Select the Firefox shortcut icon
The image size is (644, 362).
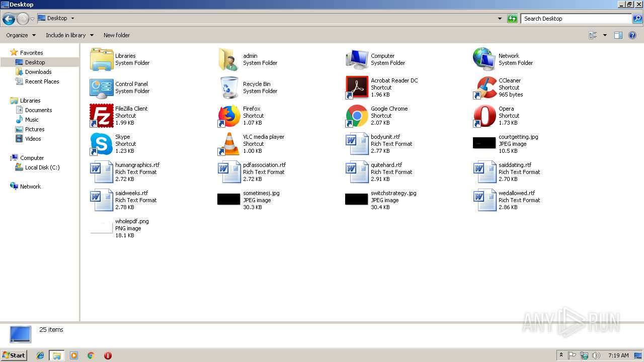click(x=229, y=116)
